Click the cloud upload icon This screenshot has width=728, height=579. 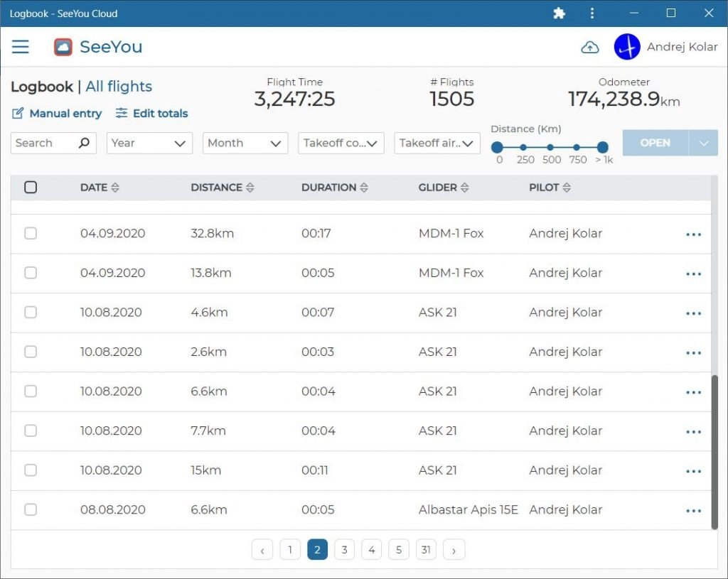[589, 48]
